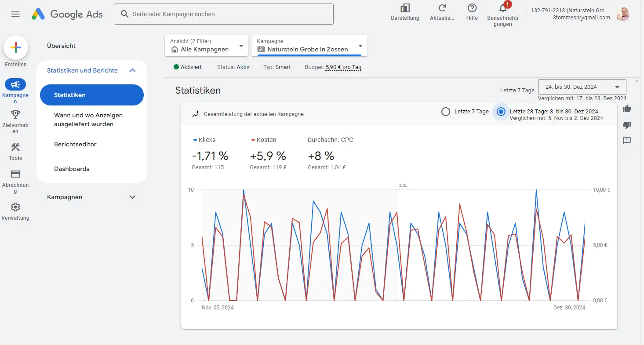644x345 pixels.
Task: Select the Letzte 28 Tage radio button
Action: [501, 112]
